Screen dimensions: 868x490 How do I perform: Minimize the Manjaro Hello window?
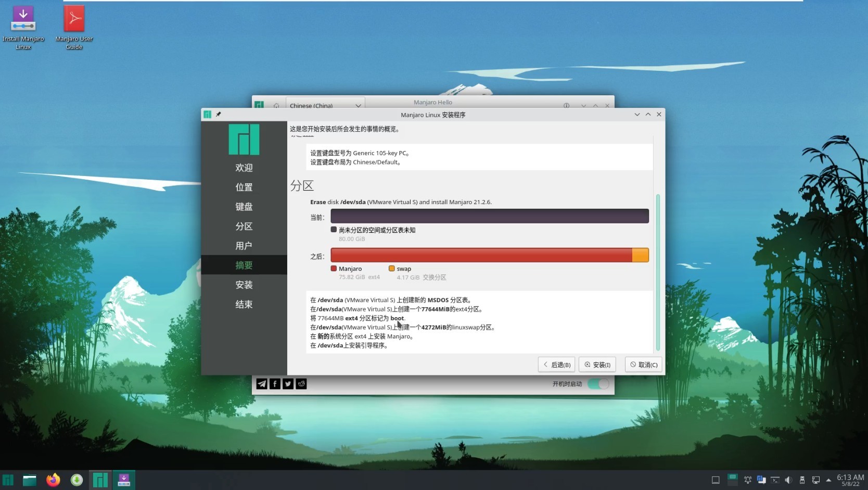point(584,106)
